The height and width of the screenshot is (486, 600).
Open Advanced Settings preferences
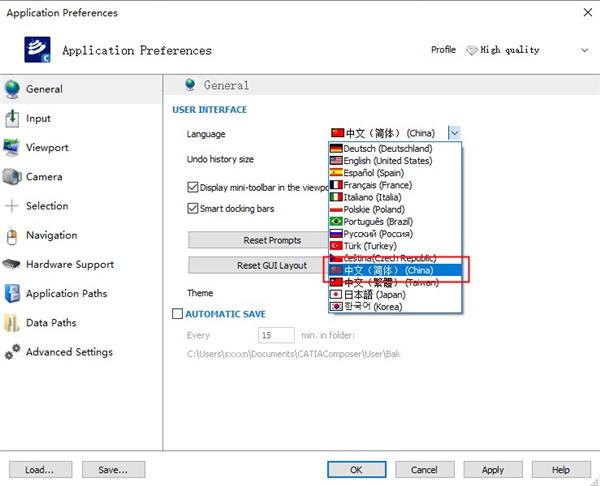[81, 352]
